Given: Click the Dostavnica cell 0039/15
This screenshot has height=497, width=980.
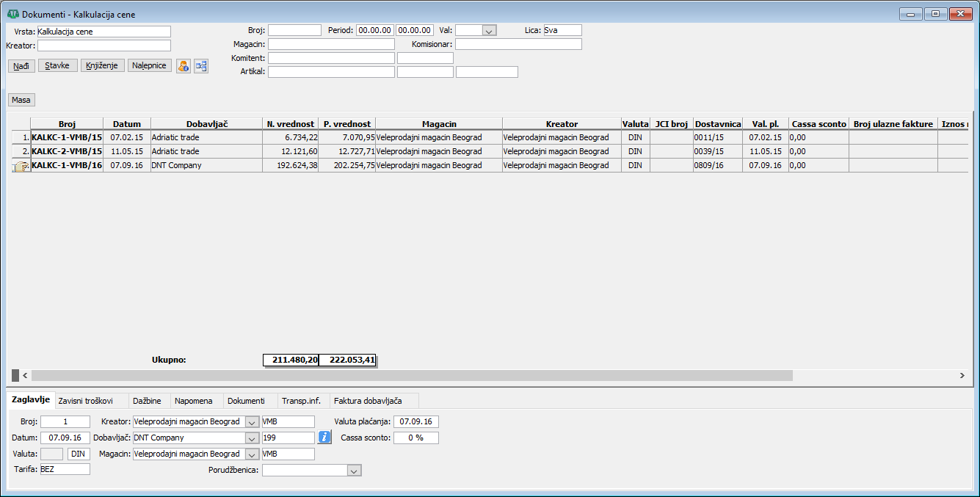Looking at the screenshot, I should click(x=718, y=151).
